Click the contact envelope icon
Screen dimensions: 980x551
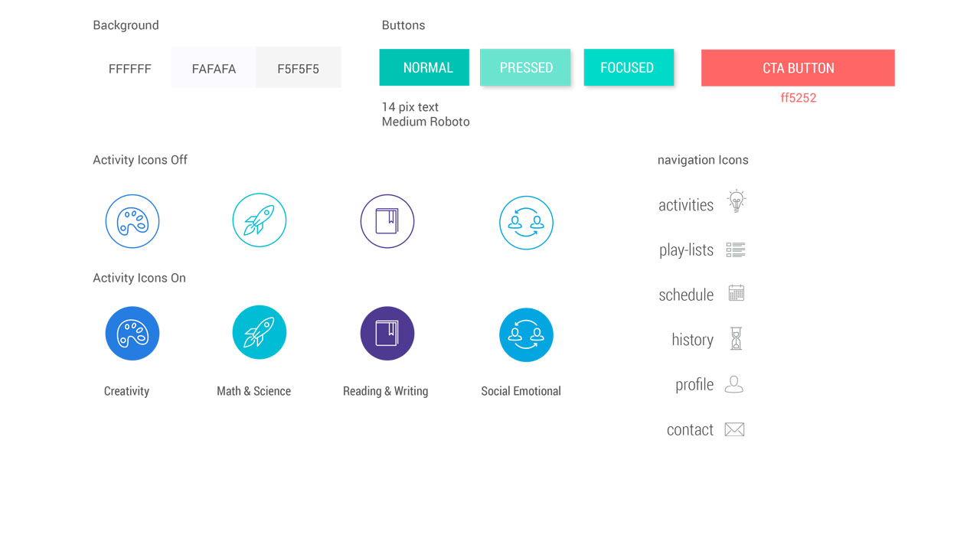(734, 429)
